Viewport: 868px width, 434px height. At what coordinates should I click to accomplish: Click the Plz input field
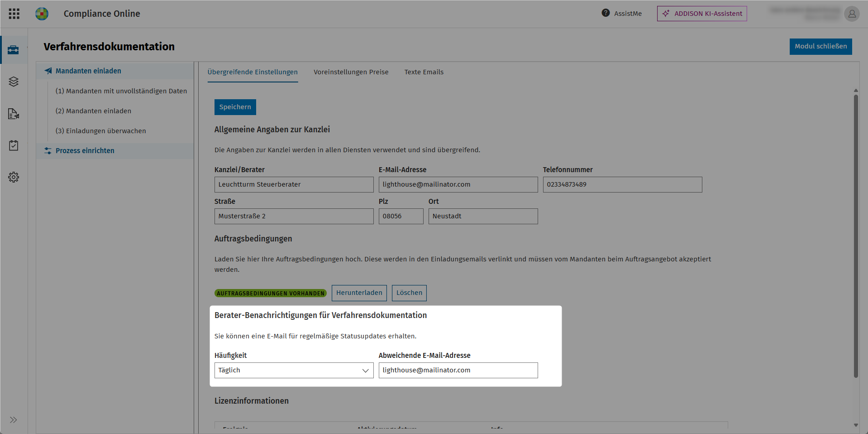coord(401,216)
